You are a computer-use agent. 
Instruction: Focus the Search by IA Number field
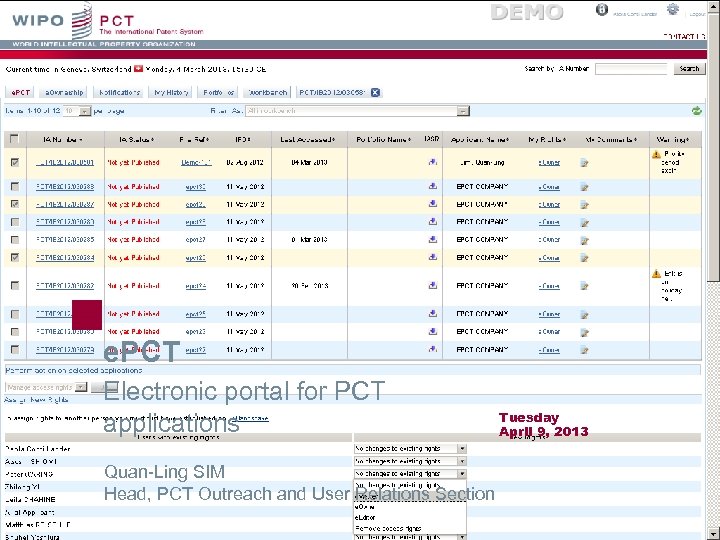[631, 69]
